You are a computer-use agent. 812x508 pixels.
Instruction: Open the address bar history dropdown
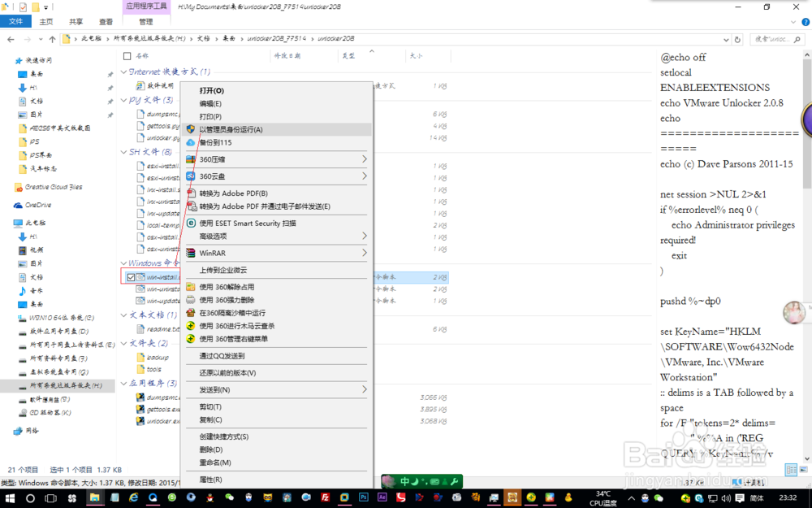point(726,39)
